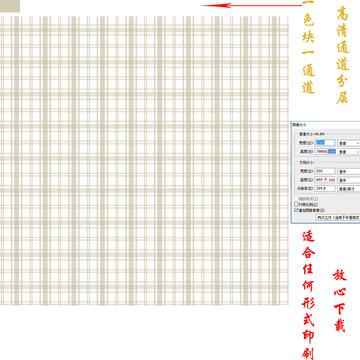The width and height of the screenshot is (360, 360).
Task: Click the resolution field showing 304.8
Action: tap(325, 188)
